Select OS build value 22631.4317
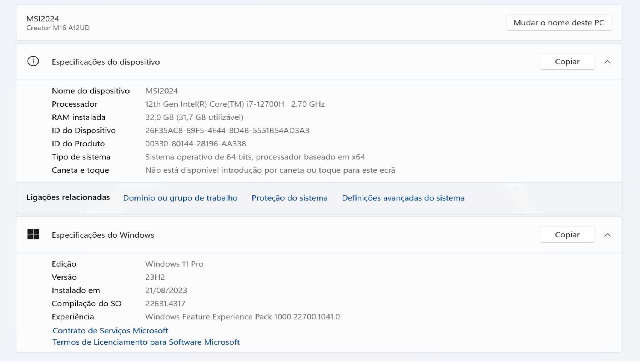640x364 pixels. click(x=165, y=304)
